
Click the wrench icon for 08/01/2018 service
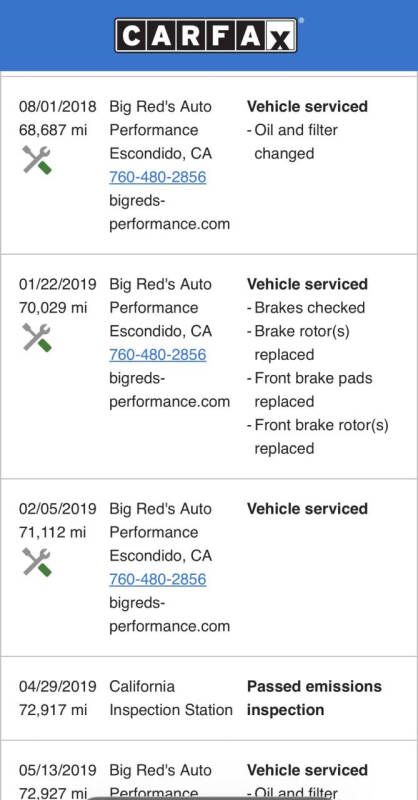point(37,160)
